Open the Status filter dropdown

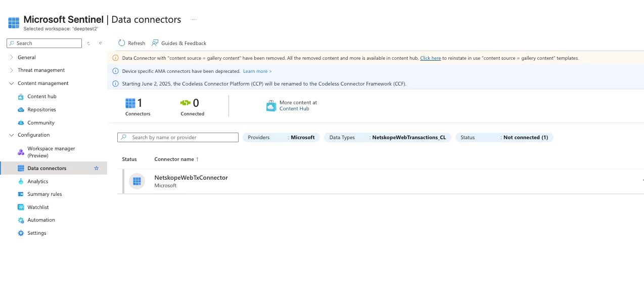pyautogui.click(x=504, y=137)
